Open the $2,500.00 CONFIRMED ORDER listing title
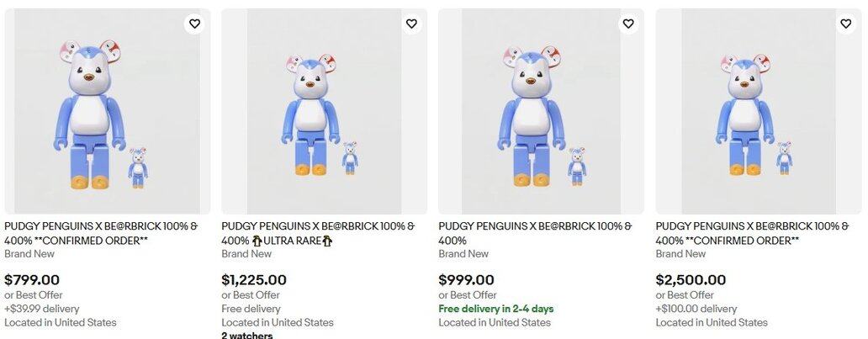 tap(752, 233)
